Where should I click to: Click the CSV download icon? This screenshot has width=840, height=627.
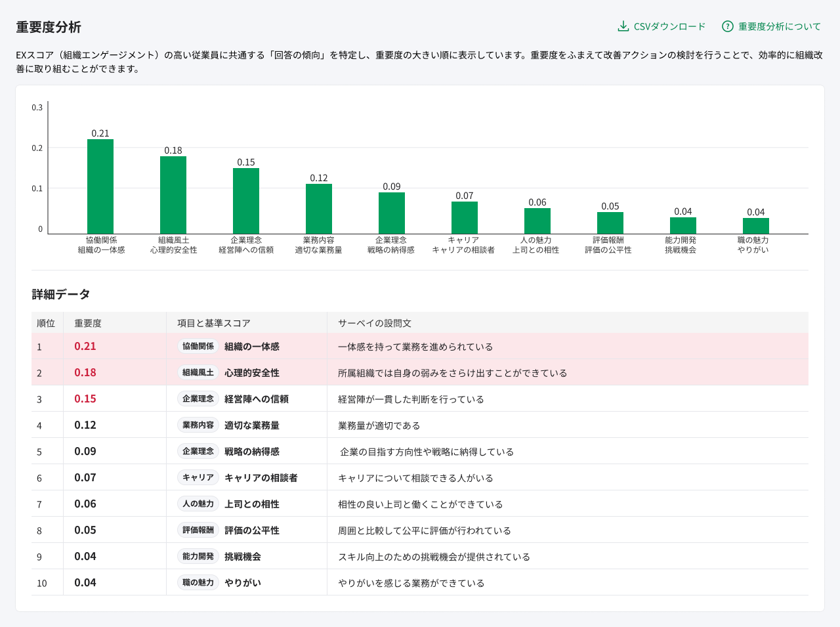click(623, 26)
